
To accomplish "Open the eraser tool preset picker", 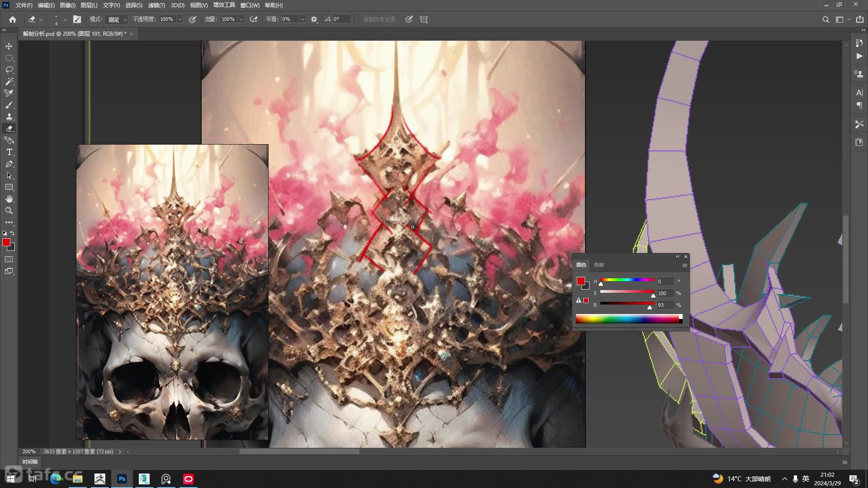I will pos(35,19).
